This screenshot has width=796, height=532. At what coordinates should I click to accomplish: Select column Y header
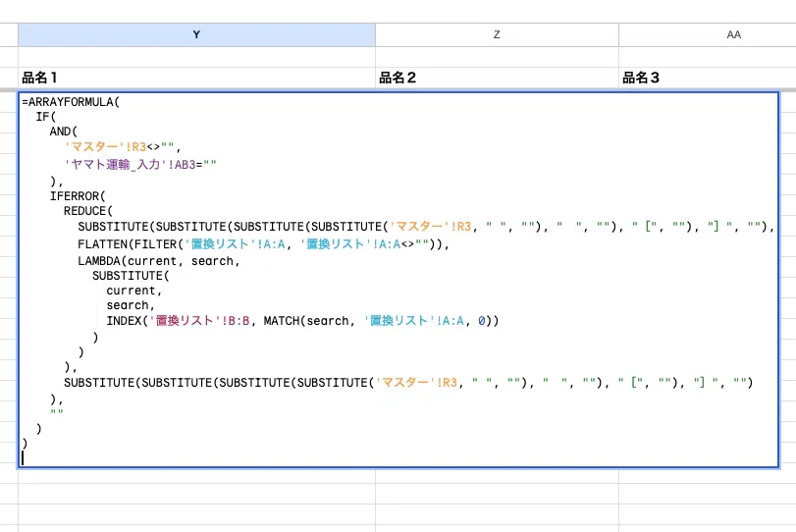pyautogui.click(x=196, y=34)
